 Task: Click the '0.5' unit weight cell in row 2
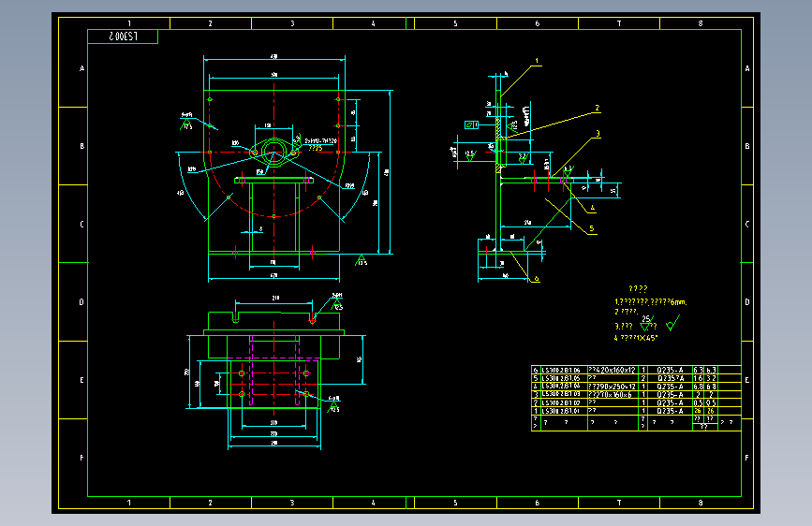click(698, 402)
